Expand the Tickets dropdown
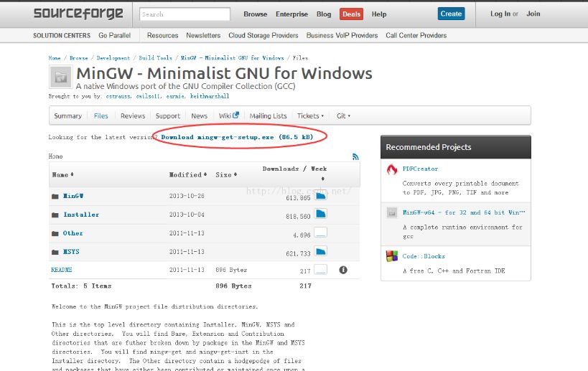The image size is (588, 371). click(x=310, y=116)
